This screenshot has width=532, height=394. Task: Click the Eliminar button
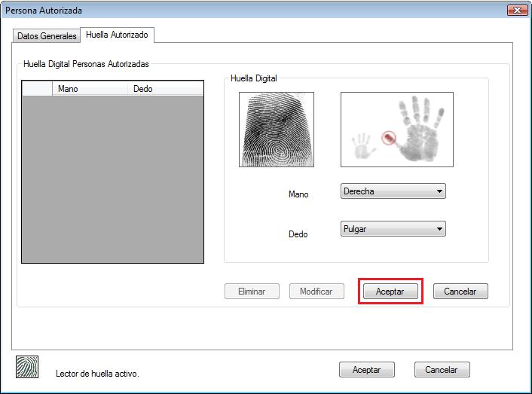click(252, 292)
